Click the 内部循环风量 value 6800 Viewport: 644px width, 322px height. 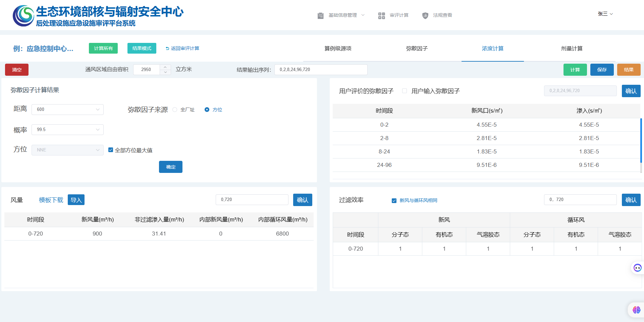point(282,234)
